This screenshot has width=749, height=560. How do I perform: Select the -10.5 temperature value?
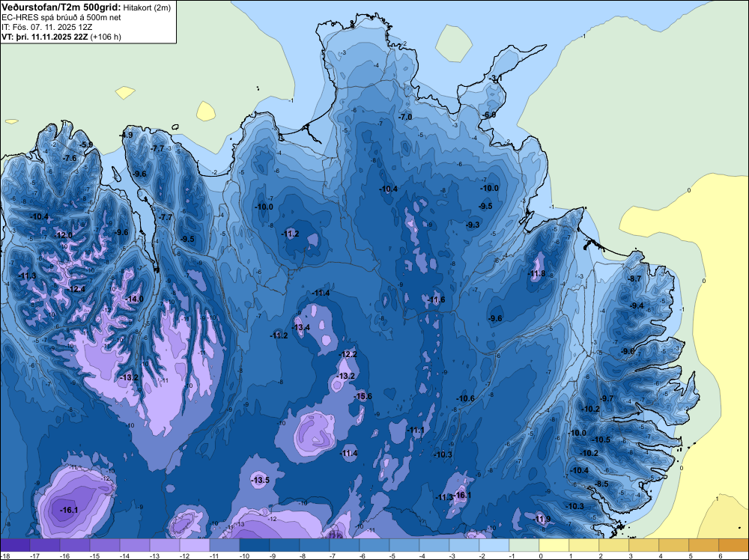coord(601,439)
